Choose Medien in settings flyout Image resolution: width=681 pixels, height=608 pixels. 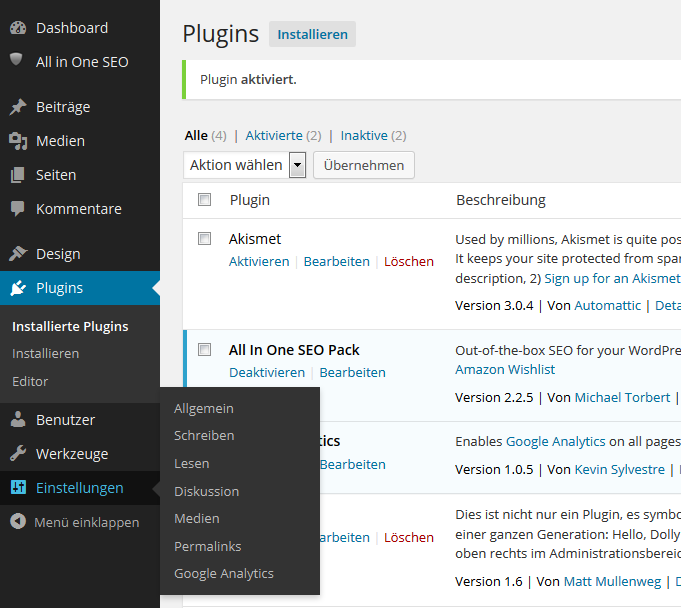tap(197, 519)
